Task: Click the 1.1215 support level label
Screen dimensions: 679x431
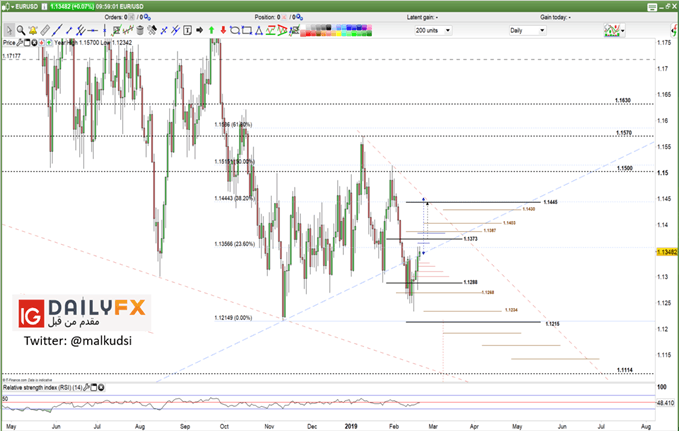Action: [552, 324]
